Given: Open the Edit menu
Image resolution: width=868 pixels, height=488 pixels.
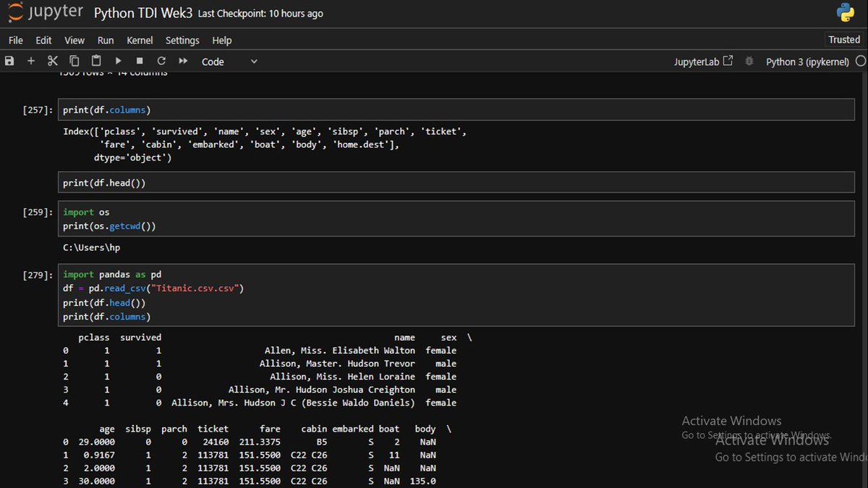Looking at the screenshot, I should pyautogui.click(x=43, y=40).
